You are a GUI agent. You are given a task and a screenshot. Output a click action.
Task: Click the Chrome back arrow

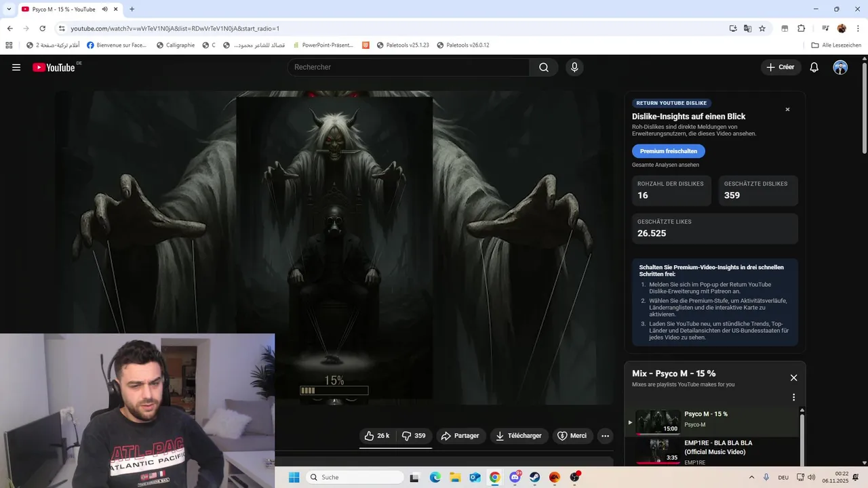coord(9,28)
